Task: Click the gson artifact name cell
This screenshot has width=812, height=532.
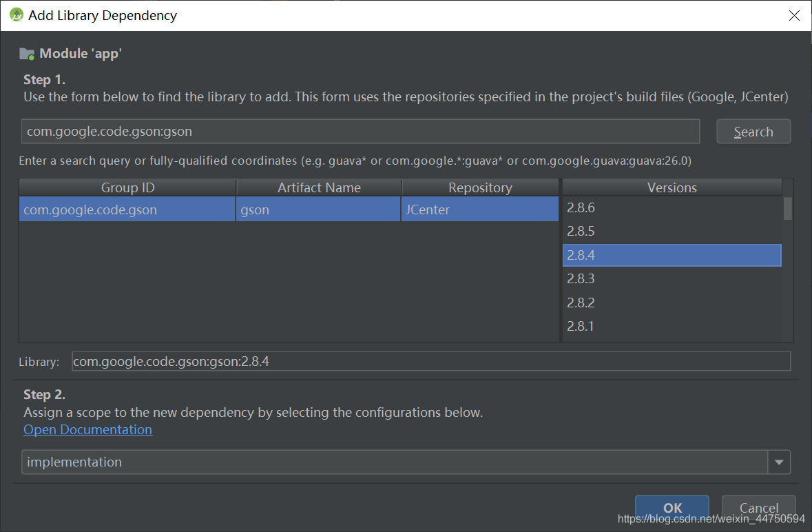Action: (318, 209)
